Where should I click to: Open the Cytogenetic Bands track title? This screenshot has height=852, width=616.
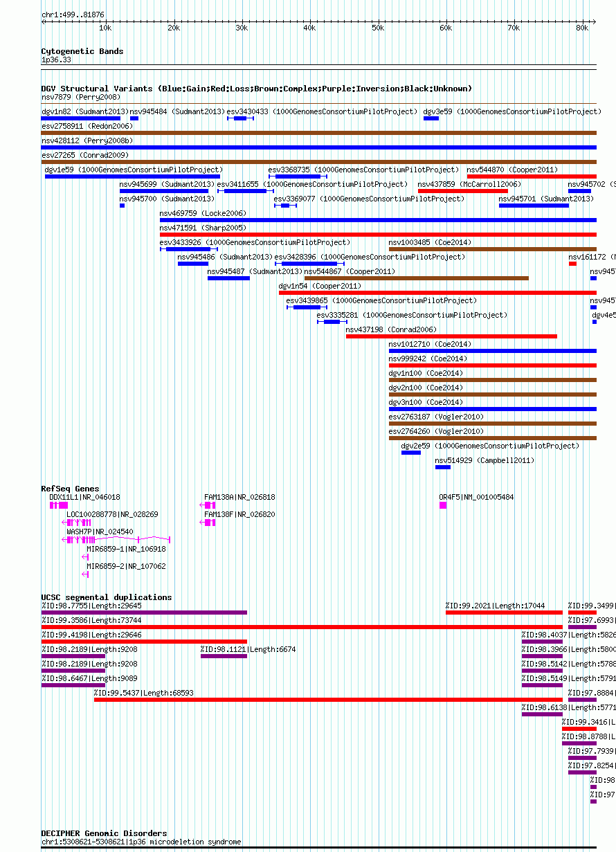pos(82,51)
